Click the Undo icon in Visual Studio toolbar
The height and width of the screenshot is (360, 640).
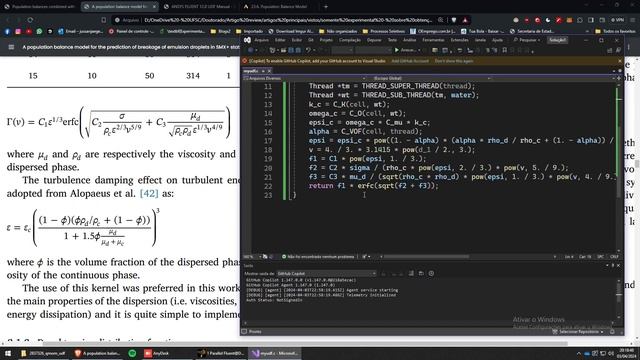tap(309, 50)
